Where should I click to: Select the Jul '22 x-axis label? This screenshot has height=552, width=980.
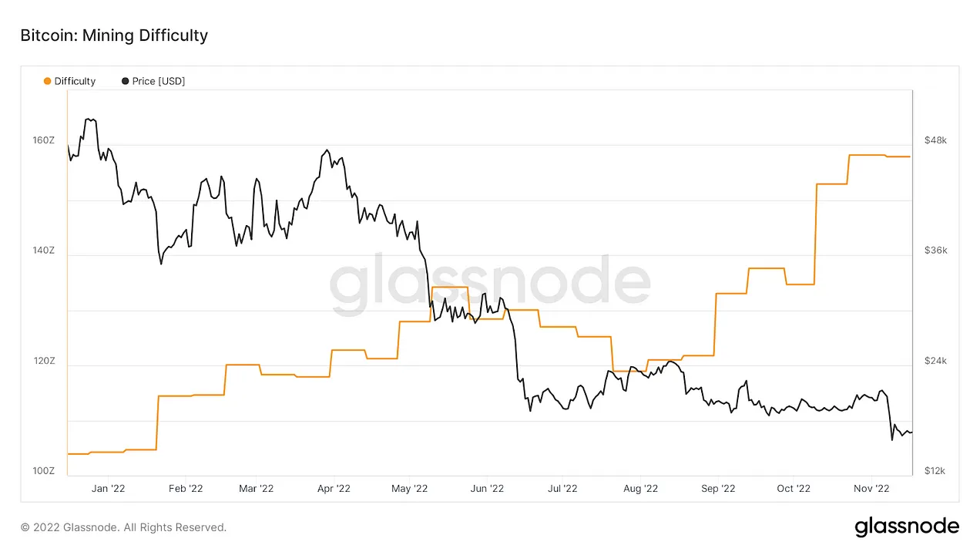click(x=562, y=488)
